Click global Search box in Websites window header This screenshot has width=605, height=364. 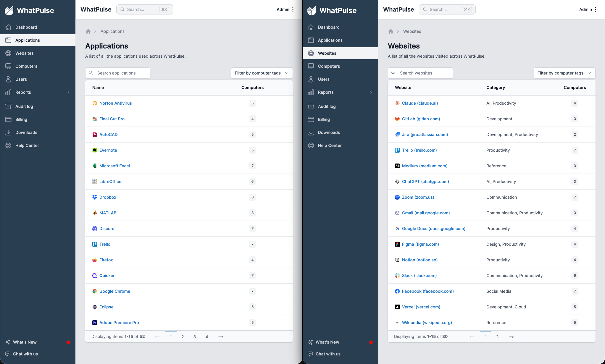coord(447,9)
